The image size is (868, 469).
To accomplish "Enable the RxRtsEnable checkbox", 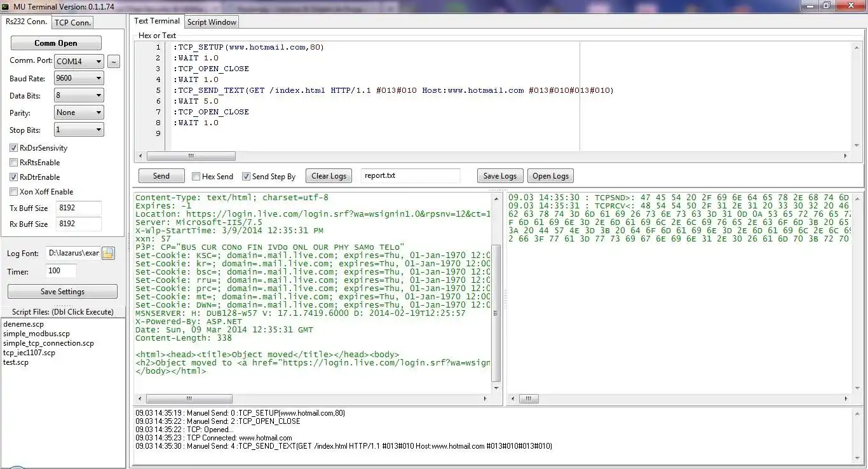I will (14, 163).
